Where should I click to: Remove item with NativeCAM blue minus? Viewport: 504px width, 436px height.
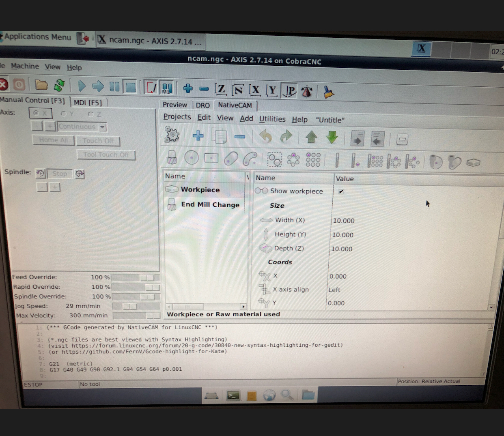240,137
